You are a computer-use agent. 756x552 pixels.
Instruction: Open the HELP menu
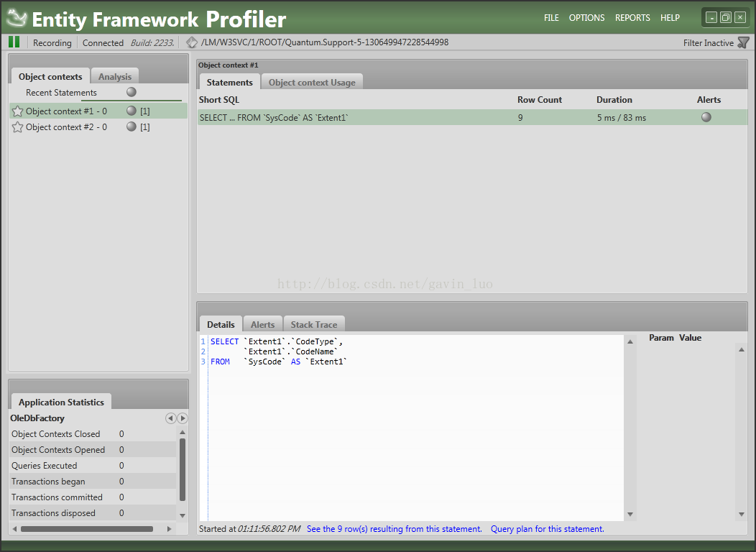[670, 18]
